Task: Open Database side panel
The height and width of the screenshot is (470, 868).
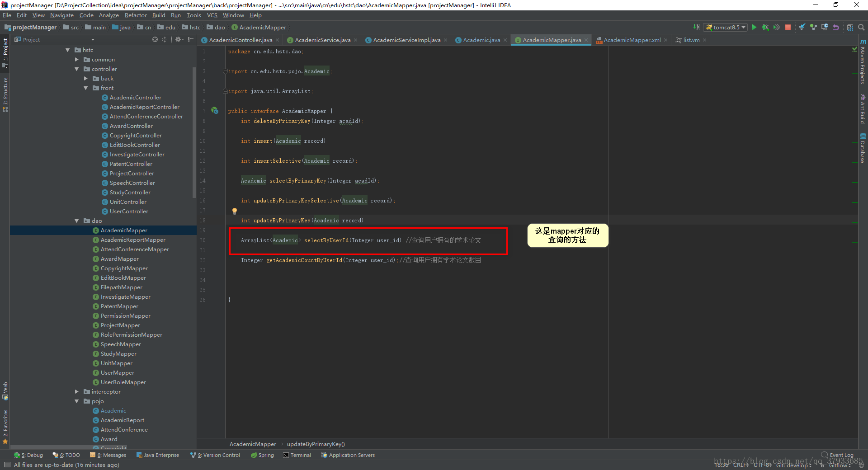Action: (863, 148)
